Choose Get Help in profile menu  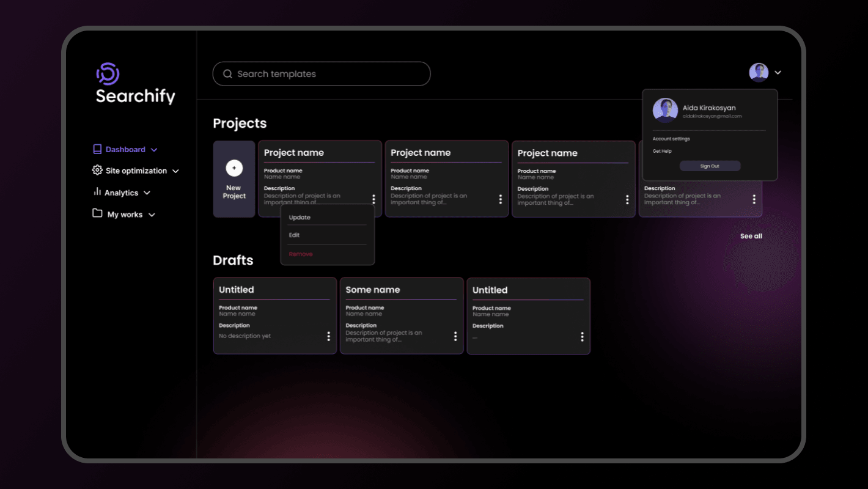click(x=662, y=151)
